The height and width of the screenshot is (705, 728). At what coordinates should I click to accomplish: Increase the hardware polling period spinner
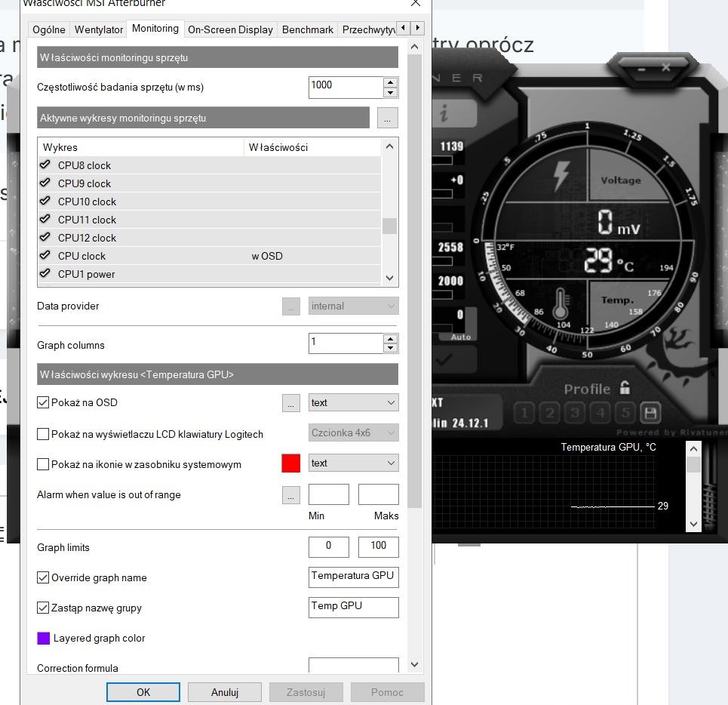[390, 82]
